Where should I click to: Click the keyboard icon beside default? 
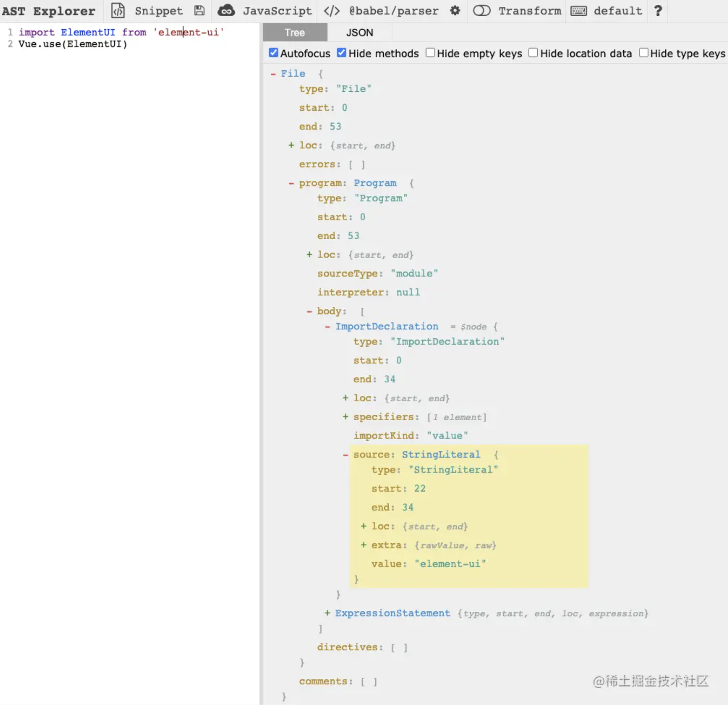[x=579, y=11]
